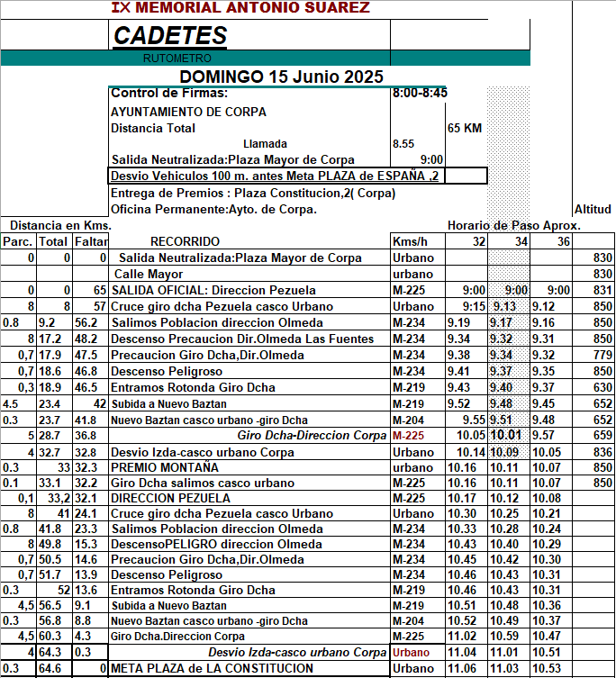Select 'Oficina Permanente:Ayto. de Corpa.' line
Image resolution: width=616 pixels, height=678 pixels.
coord(213,210)
